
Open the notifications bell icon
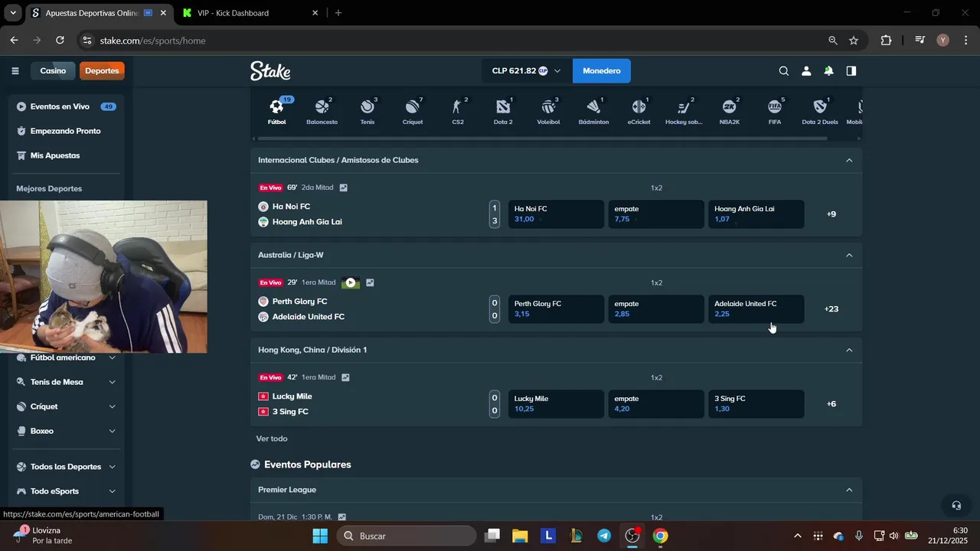pyautogui.click(x=828, y=71)
